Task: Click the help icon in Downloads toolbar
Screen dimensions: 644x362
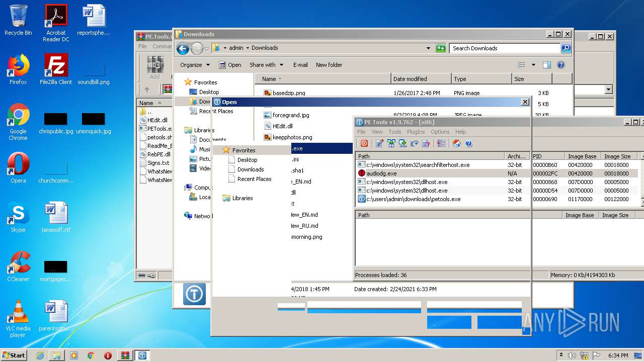Action: tap(561, 65)
